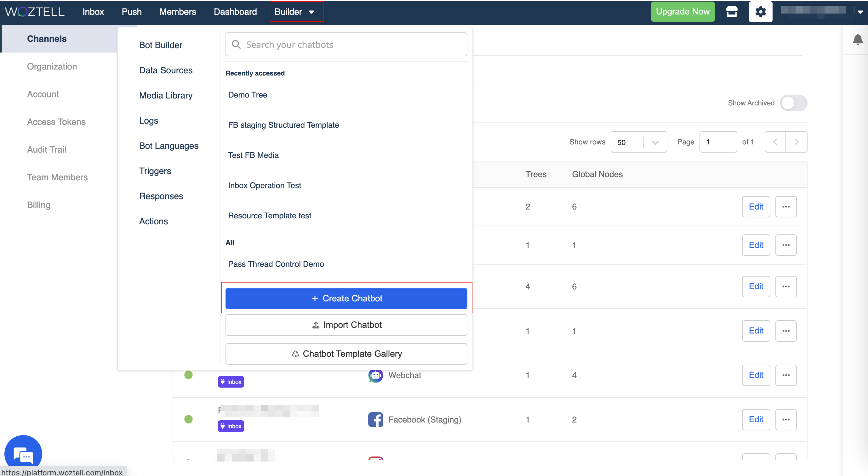Open the Demo Tree chatbot link

pyautogui.click(x=248, y=95)
